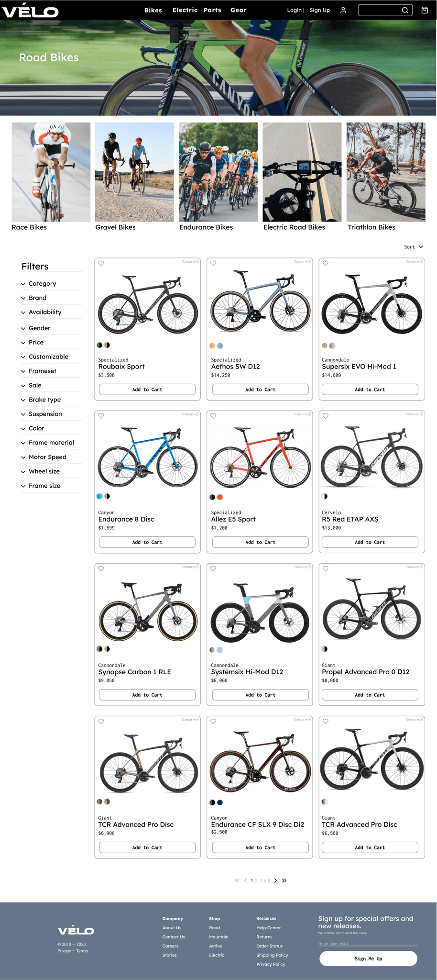Screen dimensions: 437x980
Task: Go to next page arrow in pagination
Action: (x=275, y=880)
